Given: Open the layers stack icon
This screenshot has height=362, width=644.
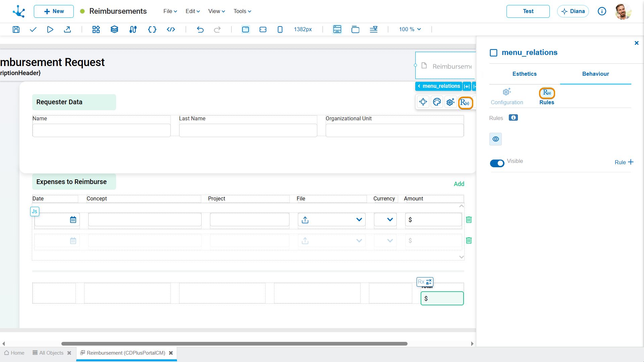Looking at the screenshot, I should click(114, 29).
